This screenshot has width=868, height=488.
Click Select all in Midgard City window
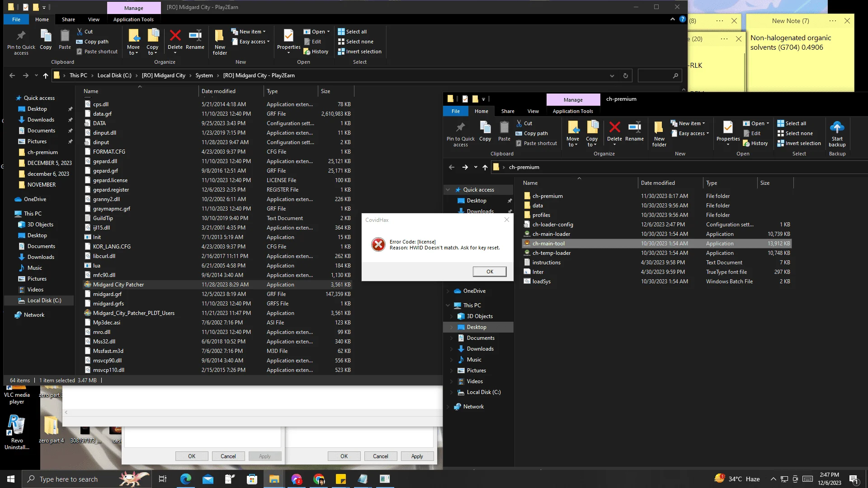pos(352,32)
